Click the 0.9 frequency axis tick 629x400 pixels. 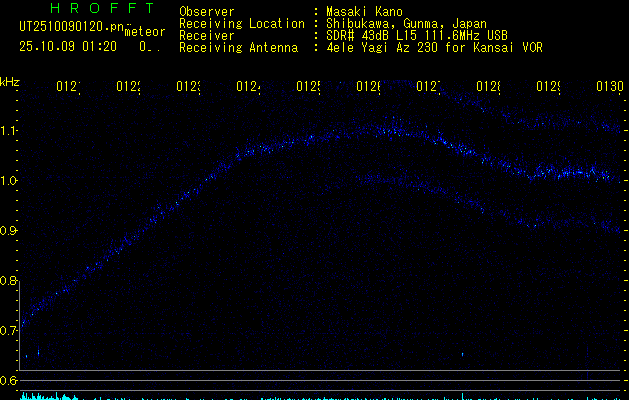[x=9, y=231]
